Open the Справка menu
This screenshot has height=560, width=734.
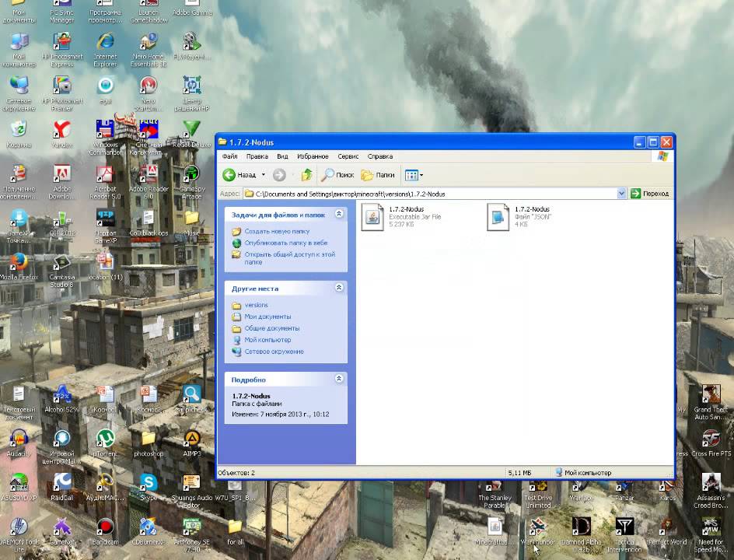coord(380,156)
